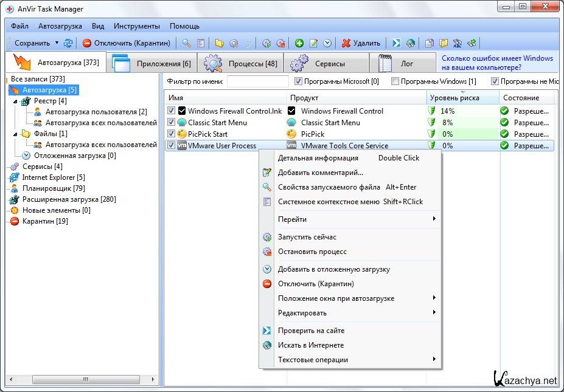
Task: Click the red stop icon for Отключить (Карантин) in toolbar
Action: (87, 43)
